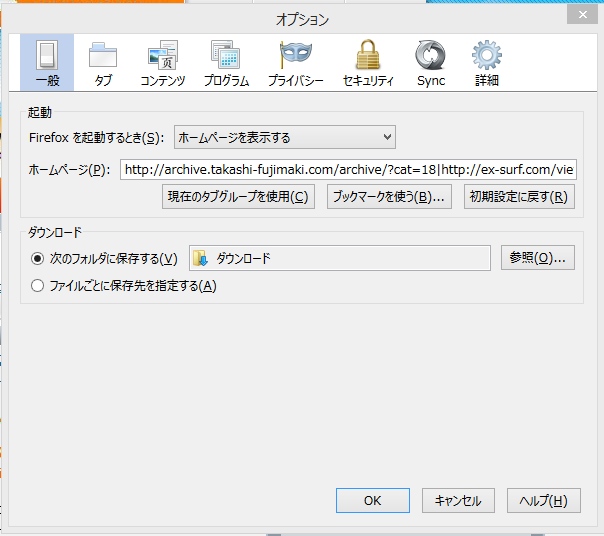Click ブックマークを使う button

[x=389, y=197]
